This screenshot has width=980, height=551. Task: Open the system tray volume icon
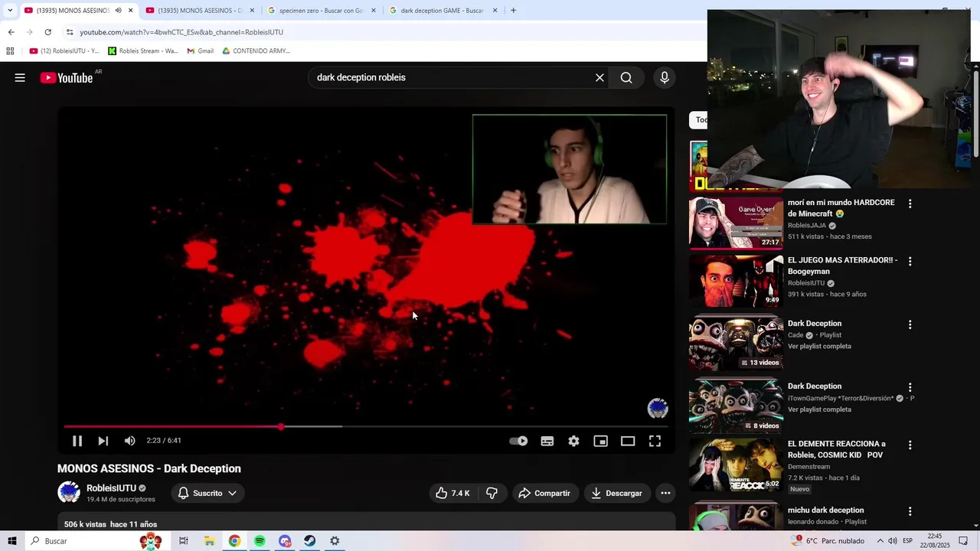tap(893, 541)
